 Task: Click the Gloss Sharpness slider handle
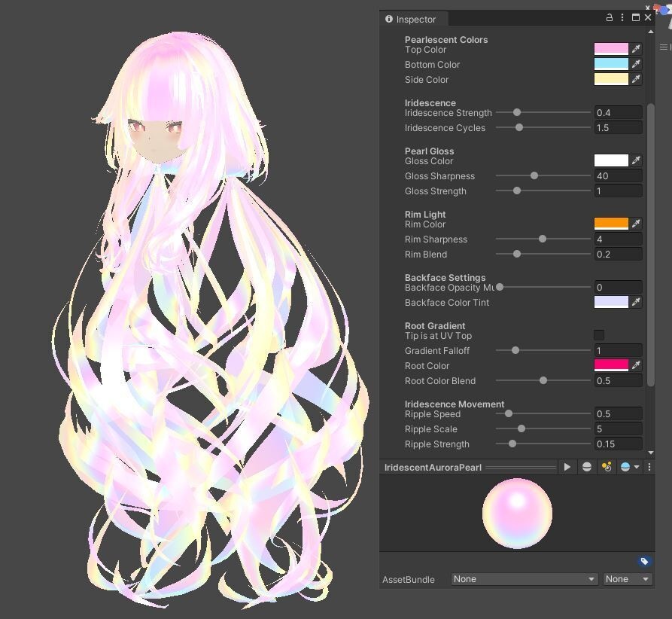pos(534,175)
